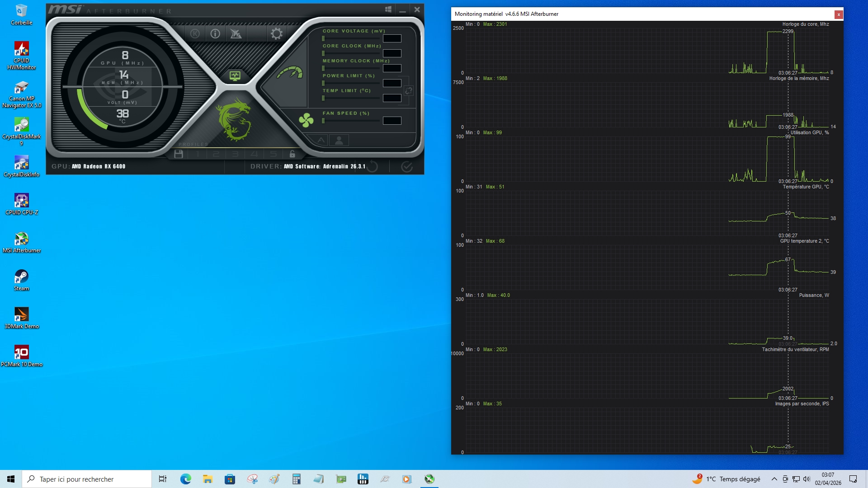Click the reset to defaults arrow
The height and width of the screenshot is (488, 868).
(372, 167)
